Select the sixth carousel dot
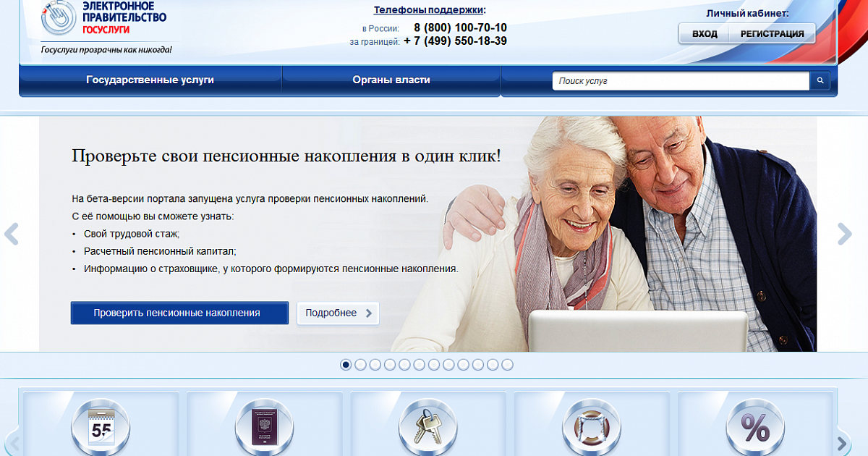 click(420, 365)
